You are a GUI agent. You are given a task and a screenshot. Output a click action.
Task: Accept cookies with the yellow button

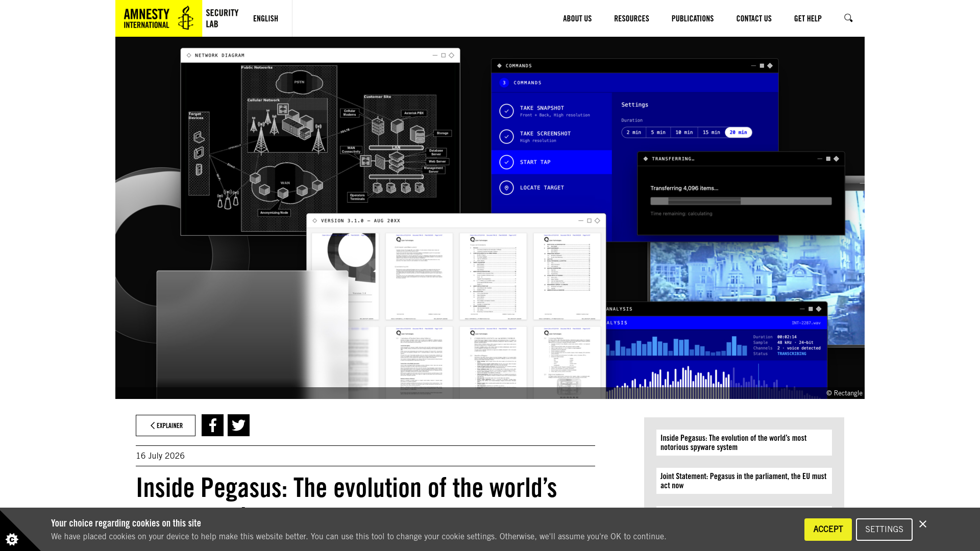828,530
